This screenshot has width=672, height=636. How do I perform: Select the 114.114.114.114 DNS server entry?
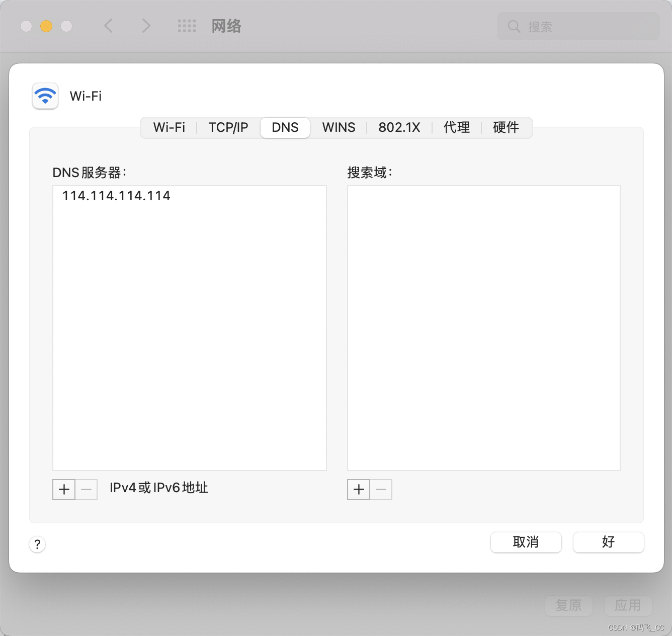click(x=190, y=196)
